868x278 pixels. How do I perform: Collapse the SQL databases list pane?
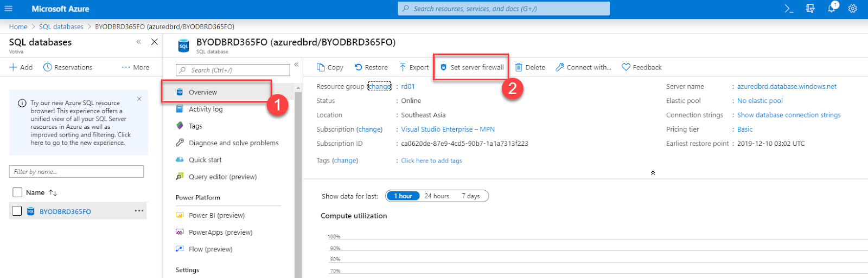click(138, 42)
